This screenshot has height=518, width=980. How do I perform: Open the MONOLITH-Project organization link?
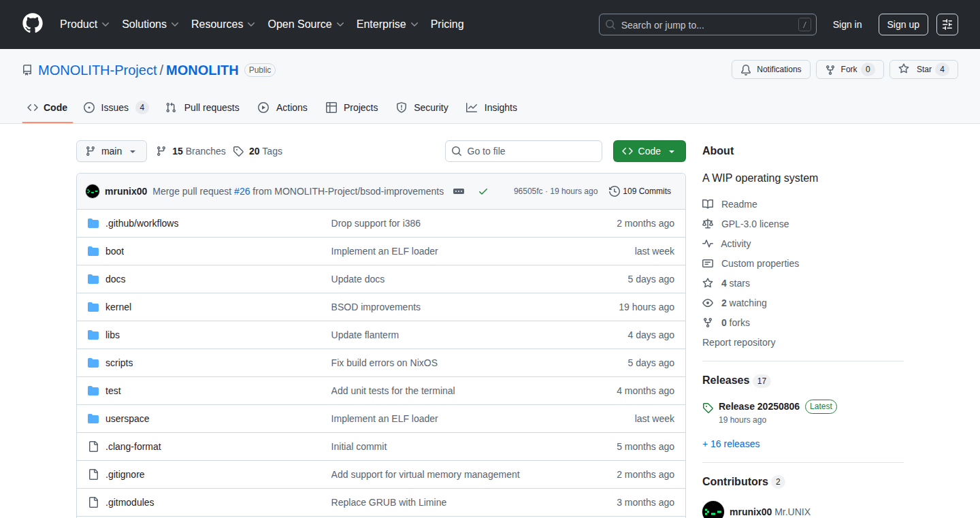pyautogui.click(x=97, y=70)
